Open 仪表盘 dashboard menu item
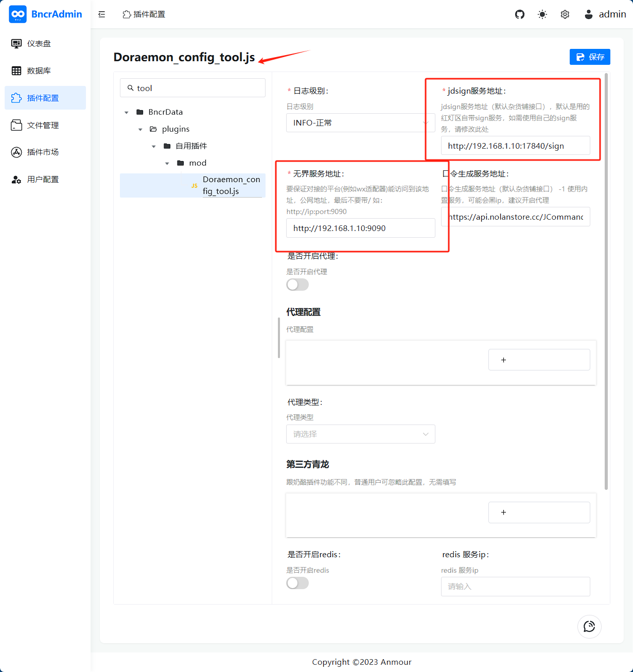The height and width of the screenshot is (672, 633). coord(39,44)
